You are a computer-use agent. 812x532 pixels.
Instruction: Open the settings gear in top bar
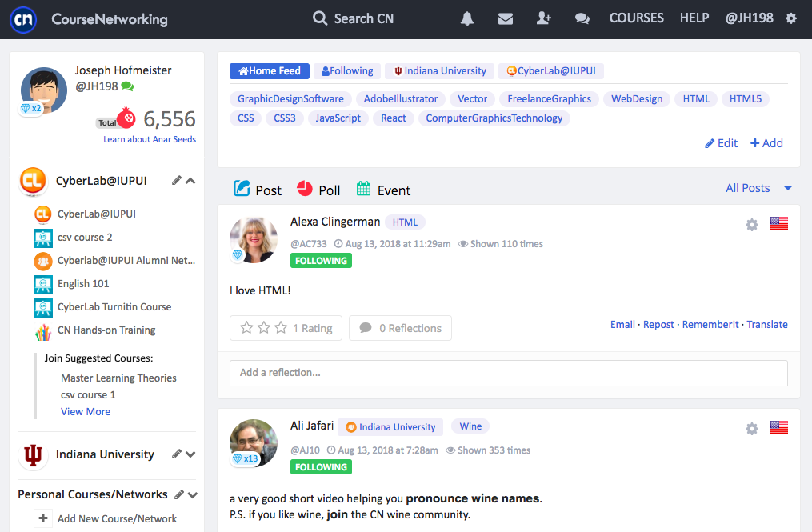pyautogui.click(x=790, y=18)
